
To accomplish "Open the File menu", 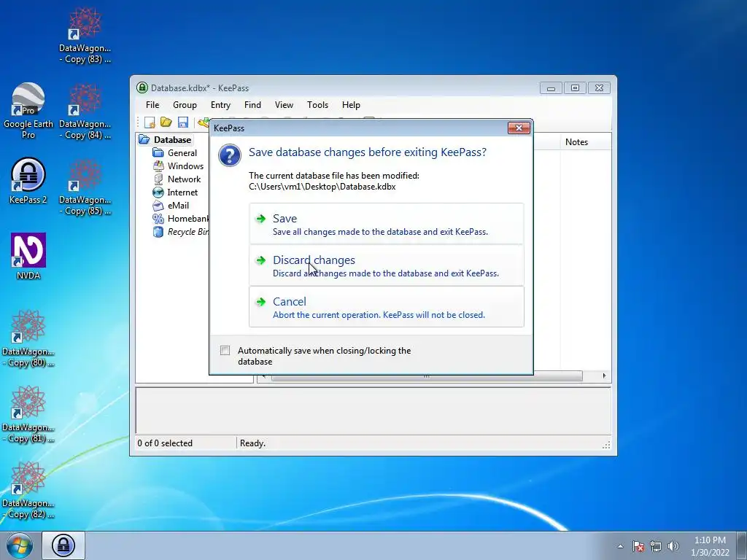I will (x=152, y=105).
